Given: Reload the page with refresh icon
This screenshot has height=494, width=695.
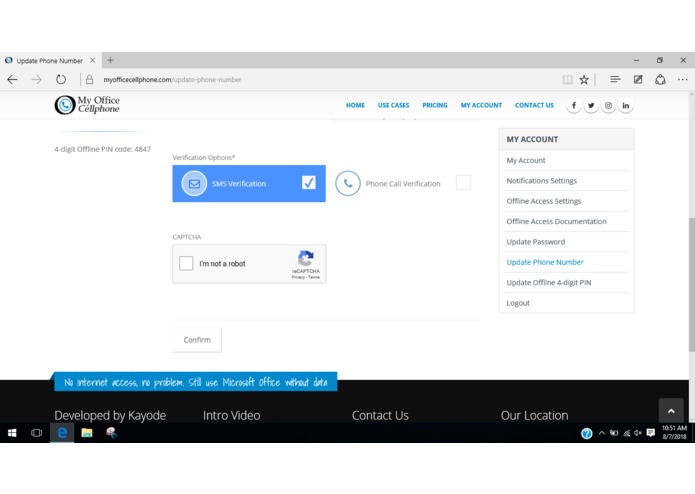Looking at the screenshot, I should [x=61, y=80].
